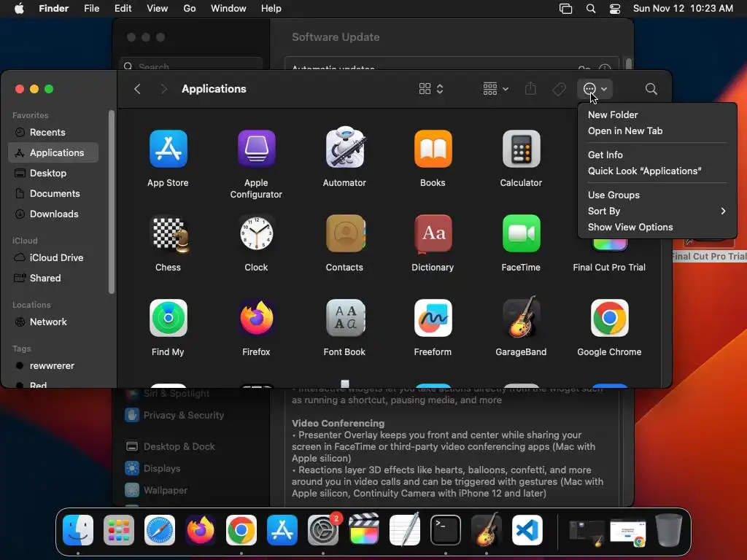Open iCloud Drive in sidebar

(53, 257)
